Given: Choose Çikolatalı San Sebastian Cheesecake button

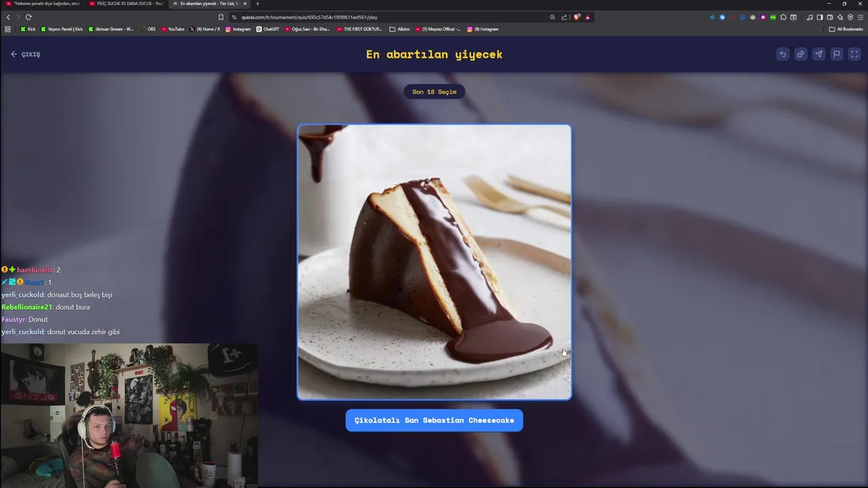Looking at the screenshot, I should tap(434, 420).
